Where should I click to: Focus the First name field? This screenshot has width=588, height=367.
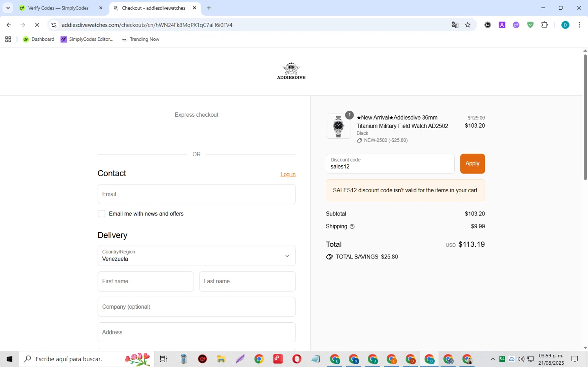coord(145,281)
